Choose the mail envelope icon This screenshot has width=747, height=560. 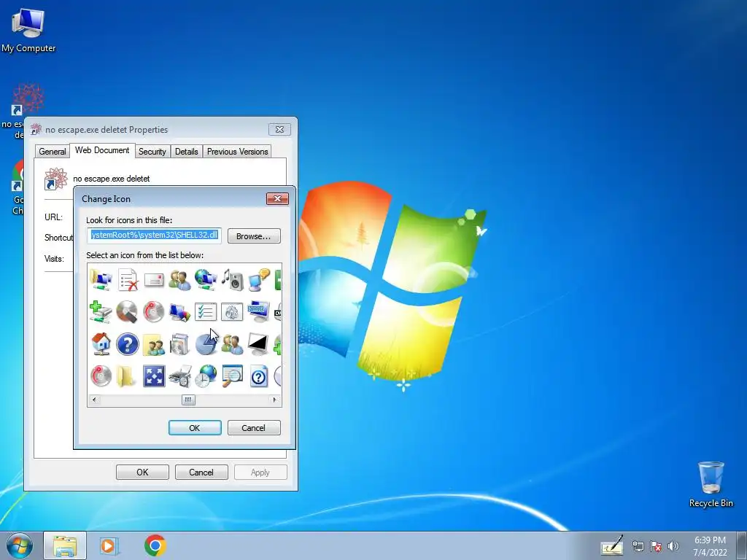[x=153, y=279]
